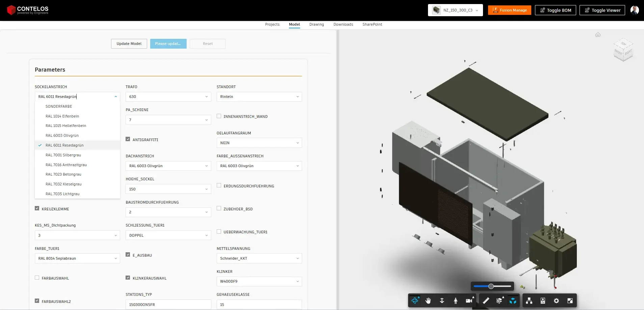The image size is (644, 310).
Task: Open the MITTELSPANNUNG dropdown
Action: 259,258
